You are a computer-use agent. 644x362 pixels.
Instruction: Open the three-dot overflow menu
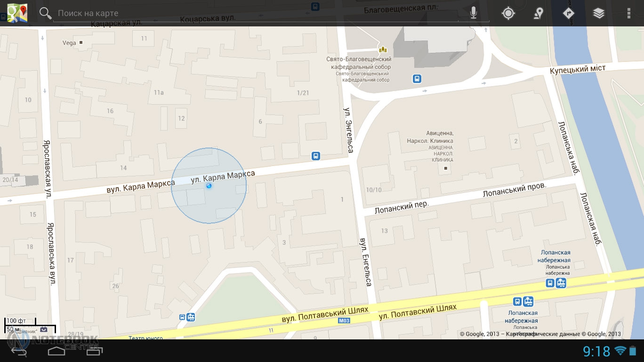coord(628,13)
